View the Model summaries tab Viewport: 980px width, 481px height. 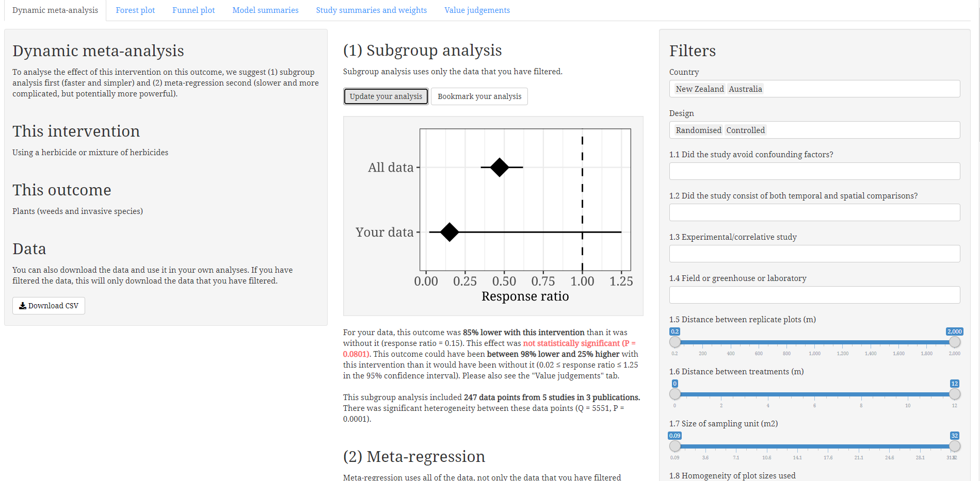(x=265, y=10)
